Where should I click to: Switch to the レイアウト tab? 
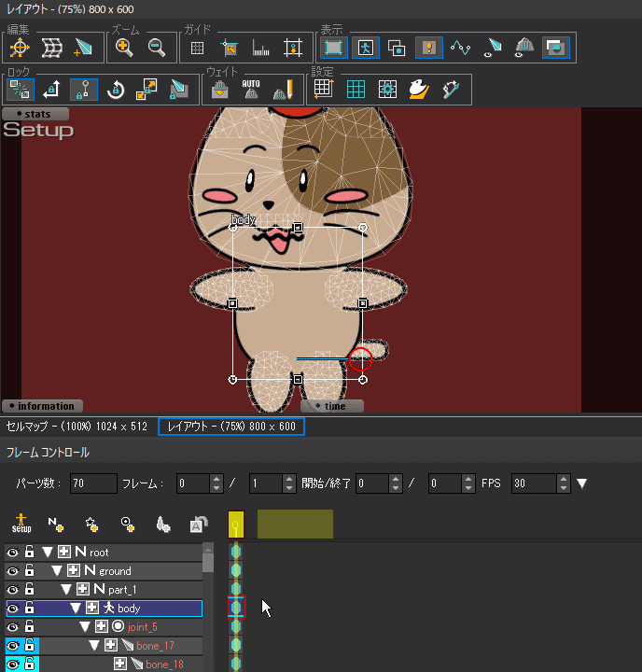click(231, 427)
